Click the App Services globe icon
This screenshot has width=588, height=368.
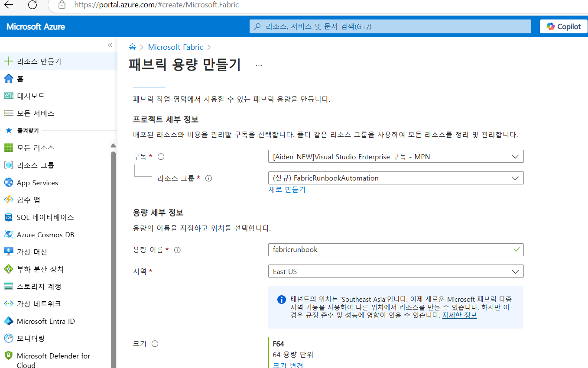[8, 182]
